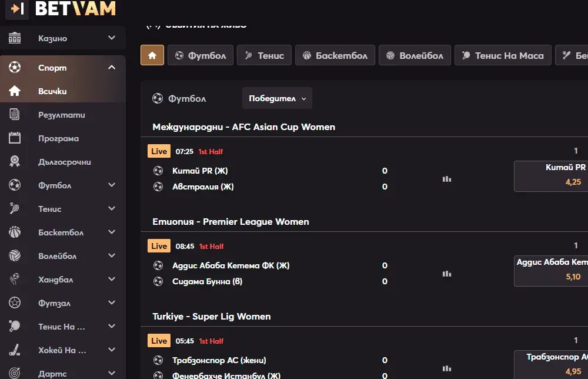Open the home icon tab in sports bar

coord(152,55)
